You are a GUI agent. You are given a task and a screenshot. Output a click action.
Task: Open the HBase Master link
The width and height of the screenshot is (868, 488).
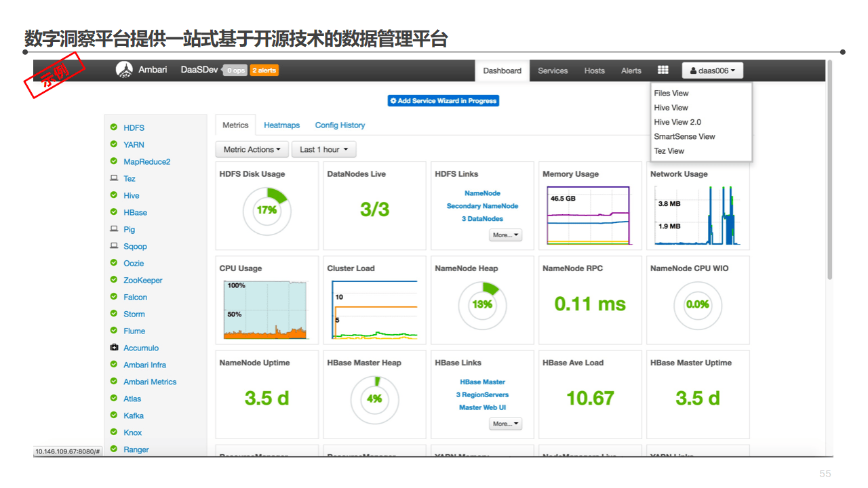click(x=482, y=382)
